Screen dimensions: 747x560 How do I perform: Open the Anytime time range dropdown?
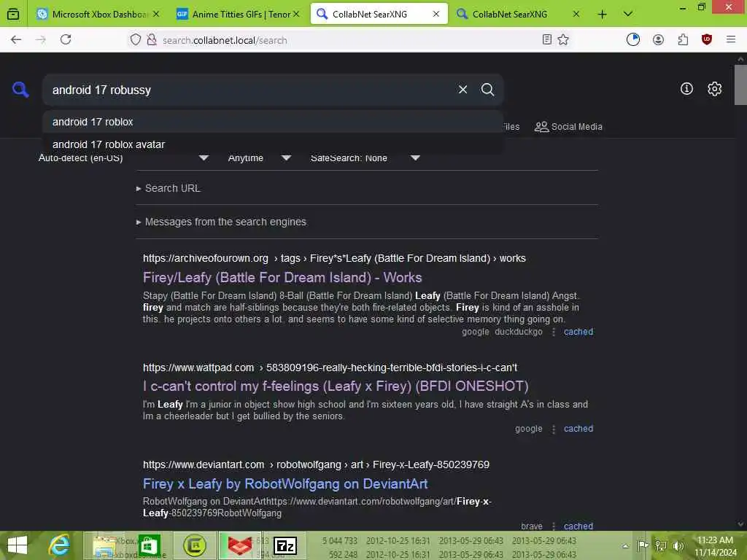260,157
